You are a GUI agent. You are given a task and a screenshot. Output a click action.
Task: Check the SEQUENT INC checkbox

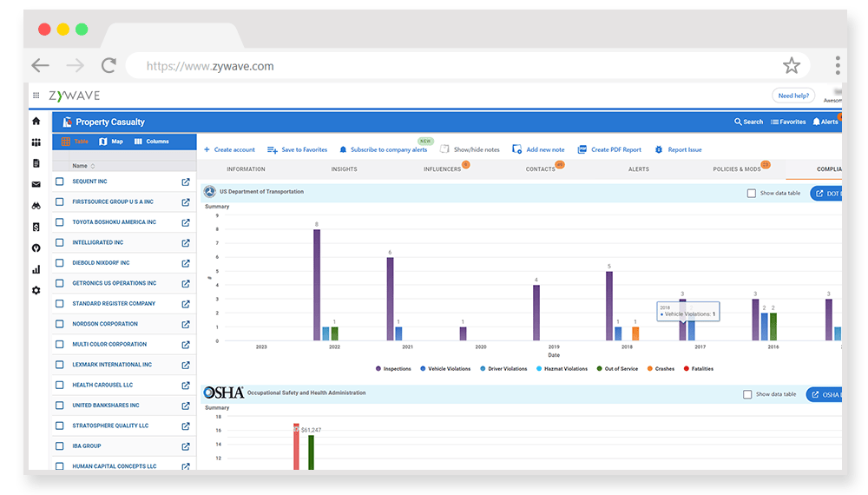60,181
